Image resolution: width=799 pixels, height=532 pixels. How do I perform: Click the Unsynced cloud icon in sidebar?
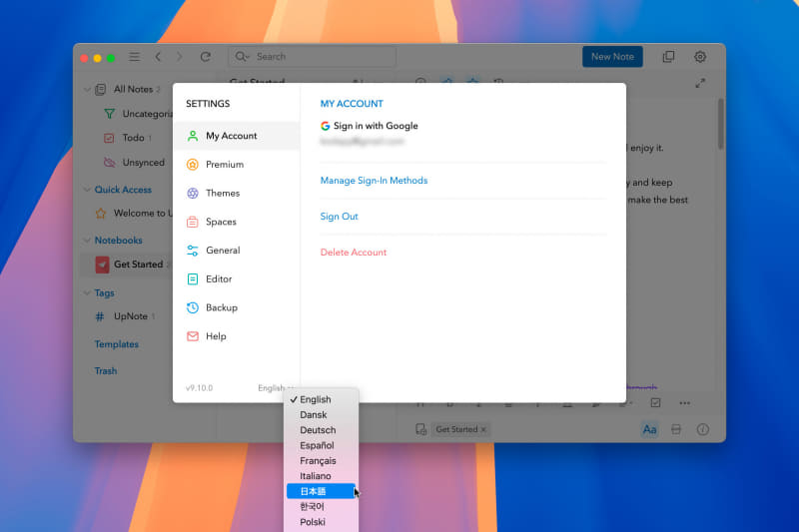click(x=109, y=163)
